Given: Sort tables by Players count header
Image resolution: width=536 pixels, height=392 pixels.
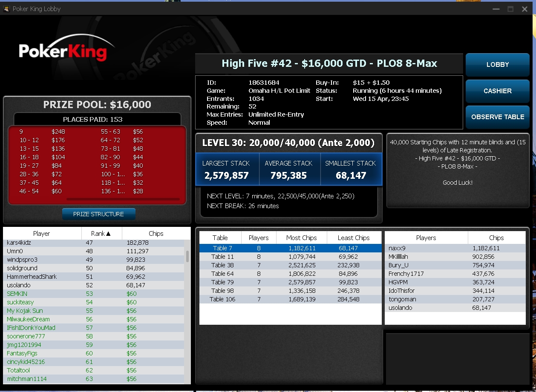Looking at the screenshot, I should (259, 237).
